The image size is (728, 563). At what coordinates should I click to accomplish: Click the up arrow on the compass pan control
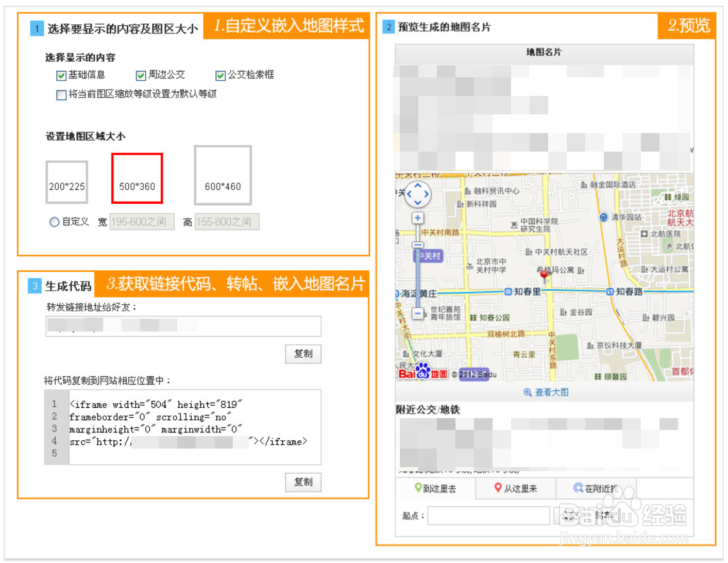(417, 186)
